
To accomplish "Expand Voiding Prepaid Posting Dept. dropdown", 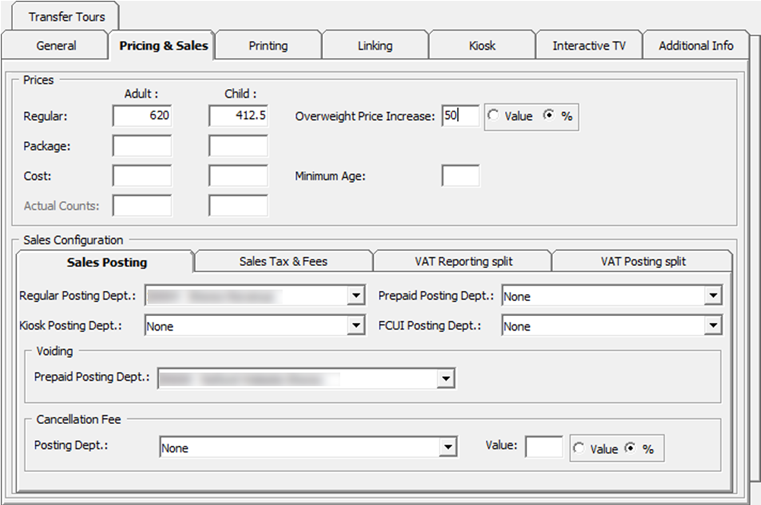I will click(445, 378).
